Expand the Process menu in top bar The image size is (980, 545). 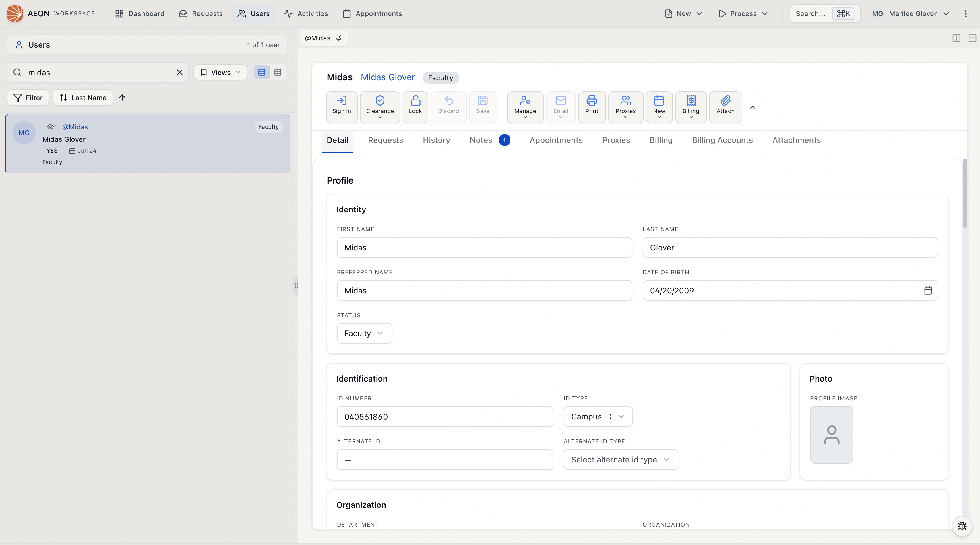(x=743, y=14)
